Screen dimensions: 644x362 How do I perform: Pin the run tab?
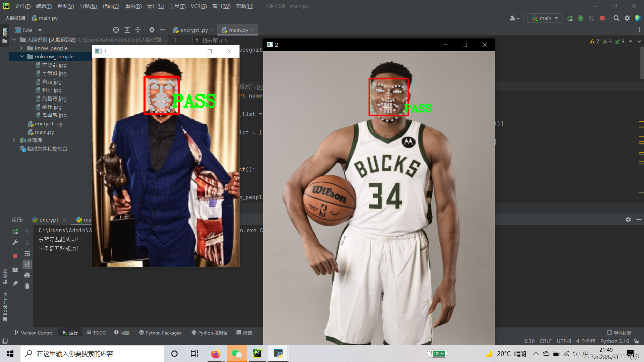15,284
